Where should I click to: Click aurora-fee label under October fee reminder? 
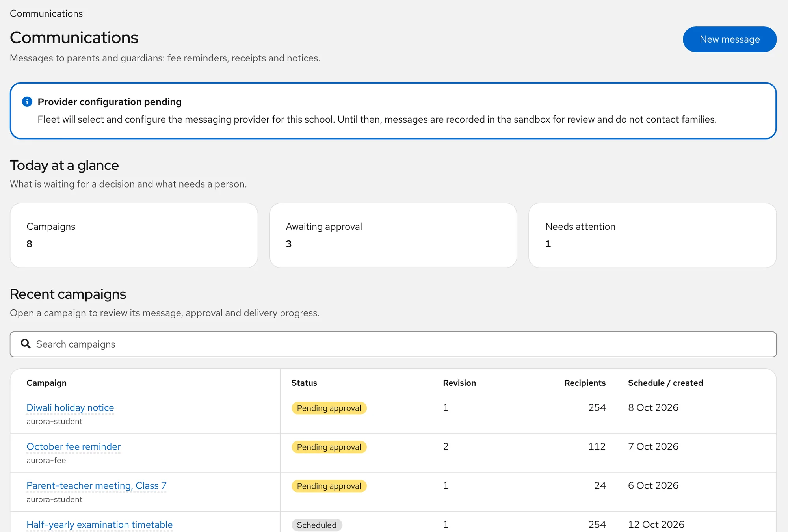46,460
